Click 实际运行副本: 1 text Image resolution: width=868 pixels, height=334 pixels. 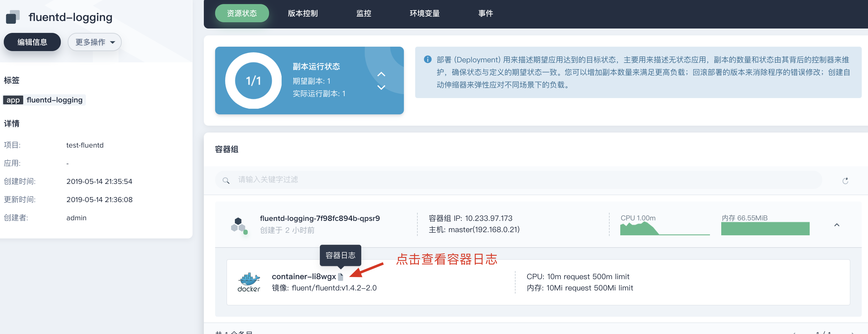(x=319, y=94)
